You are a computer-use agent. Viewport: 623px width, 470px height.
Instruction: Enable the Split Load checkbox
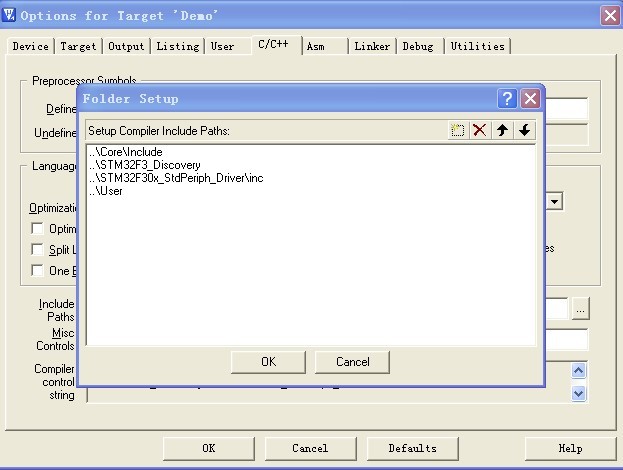(38, 250)
